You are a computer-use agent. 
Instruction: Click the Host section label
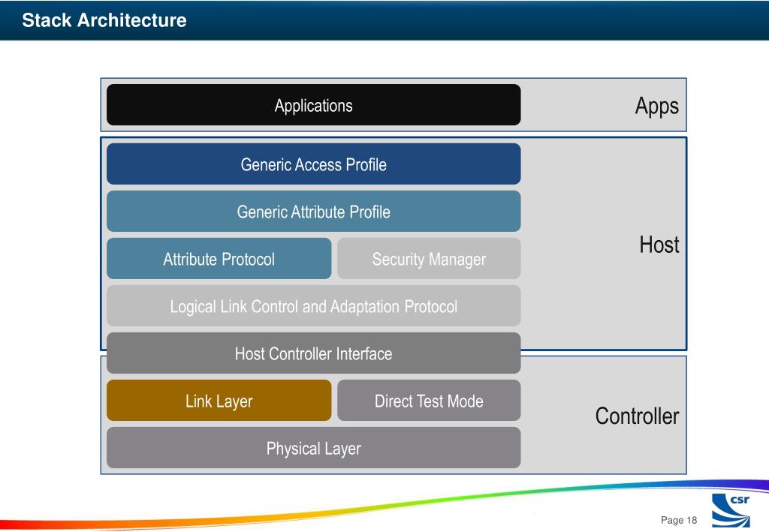point(659,245)
